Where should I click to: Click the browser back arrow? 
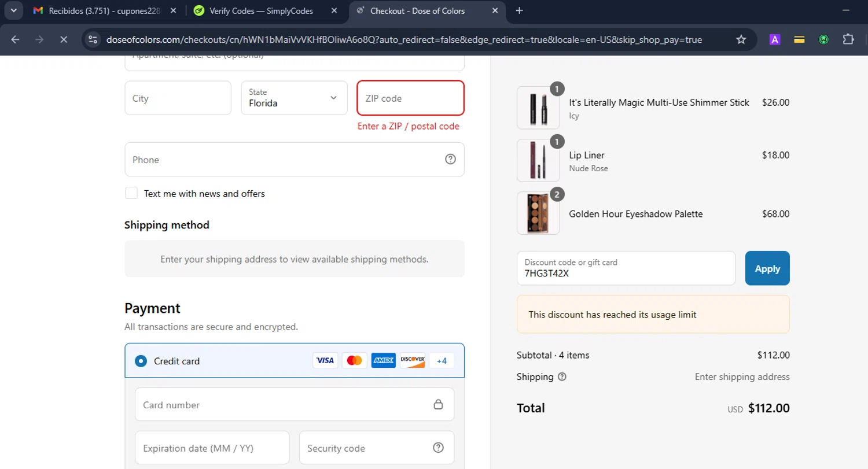[16, 39]
